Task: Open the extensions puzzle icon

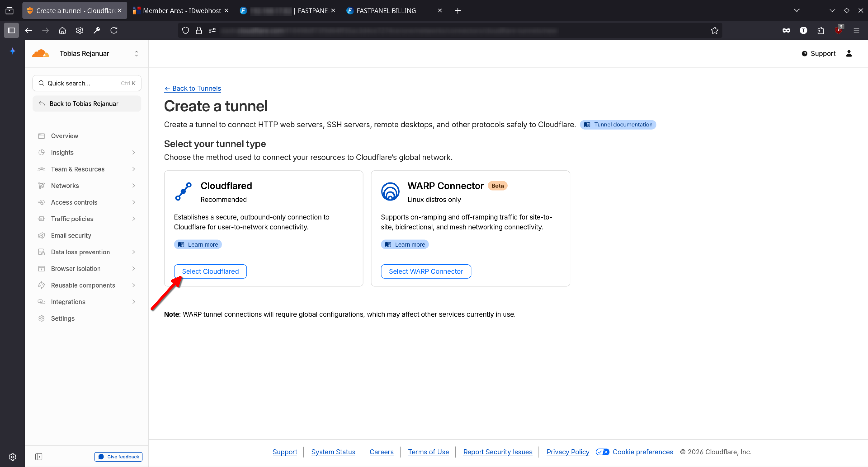Action: [x=821, y=30]
